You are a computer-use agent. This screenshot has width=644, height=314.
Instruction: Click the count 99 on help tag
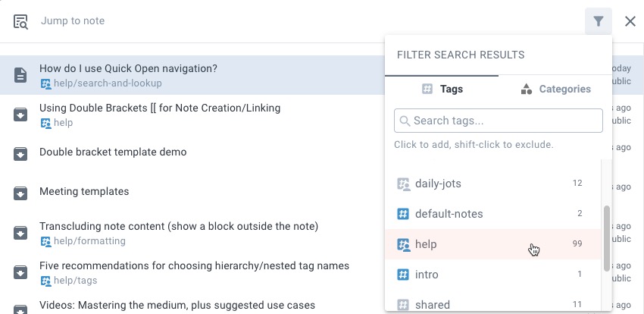[577, 243]
